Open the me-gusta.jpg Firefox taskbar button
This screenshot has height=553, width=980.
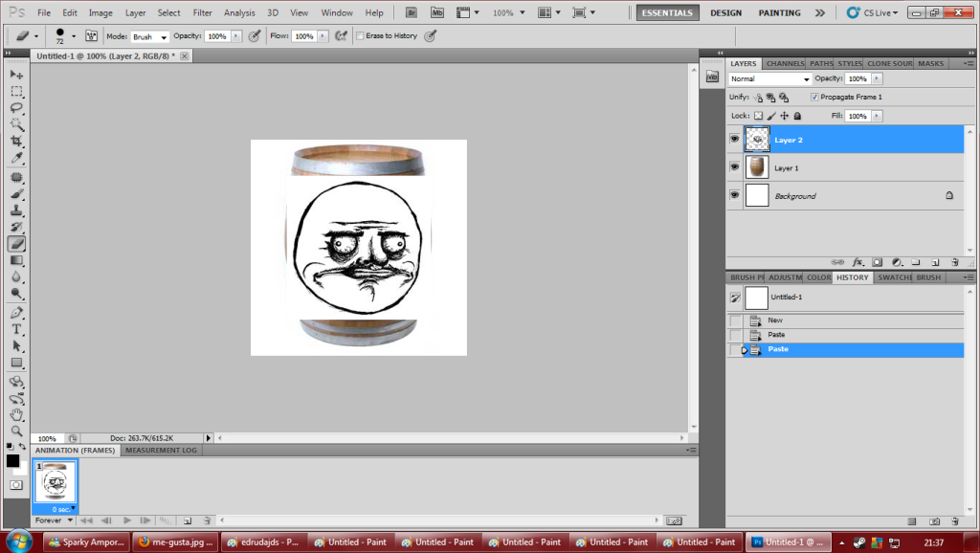[x=176, y=542]
